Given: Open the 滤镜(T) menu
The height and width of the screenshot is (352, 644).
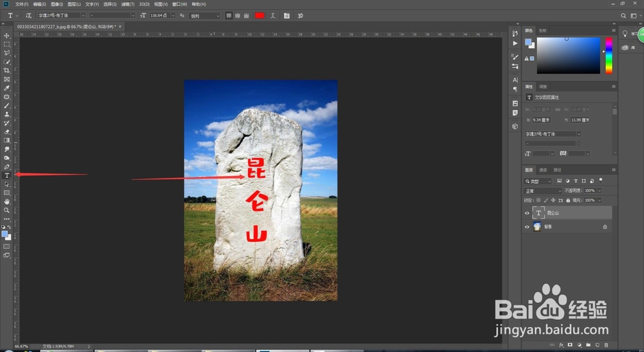Looking at the screenshot, I should click(128, 4).
